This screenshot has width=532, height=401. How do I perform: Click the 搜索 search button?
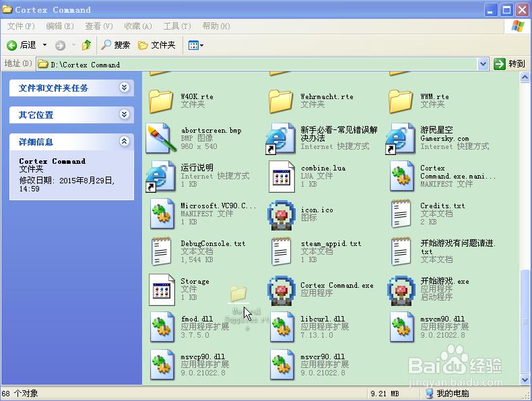click(x=115, y=45)
